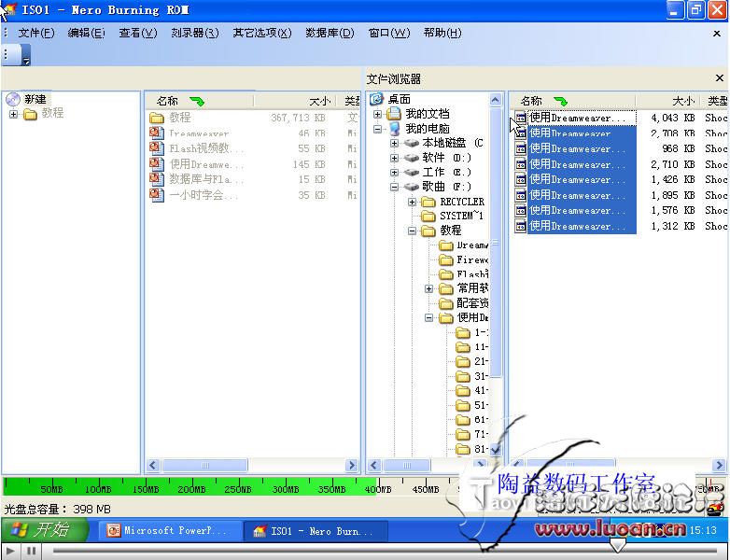This screenshot has height=560, width=730.
Task: Select the Firew folder under 教程
Action: pyautogui.click(x=463, y=259)
